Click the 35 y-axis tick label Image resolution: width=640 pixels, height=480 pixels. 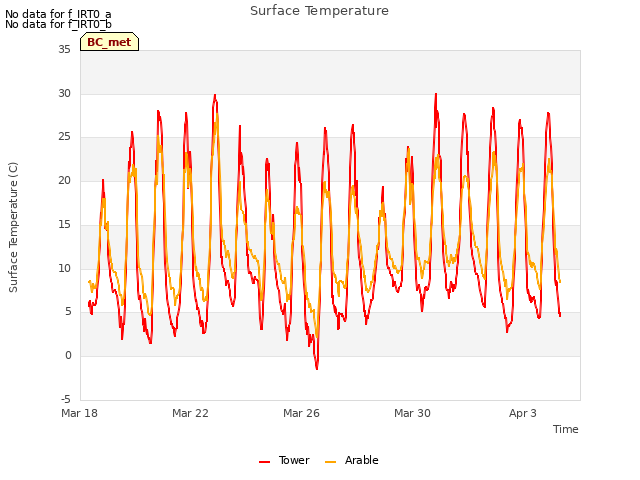(x=64, y=49)
